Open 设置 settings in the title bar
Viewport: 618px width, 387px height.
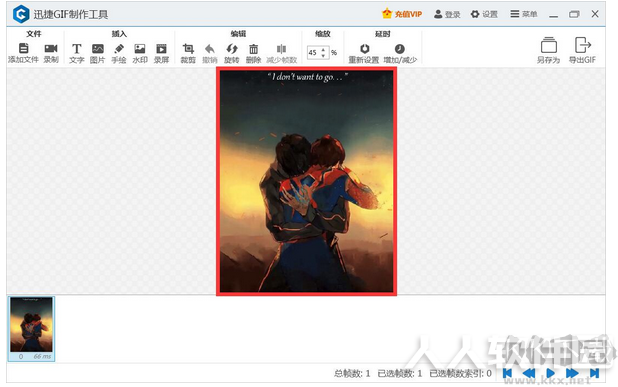tap(484, 14)
